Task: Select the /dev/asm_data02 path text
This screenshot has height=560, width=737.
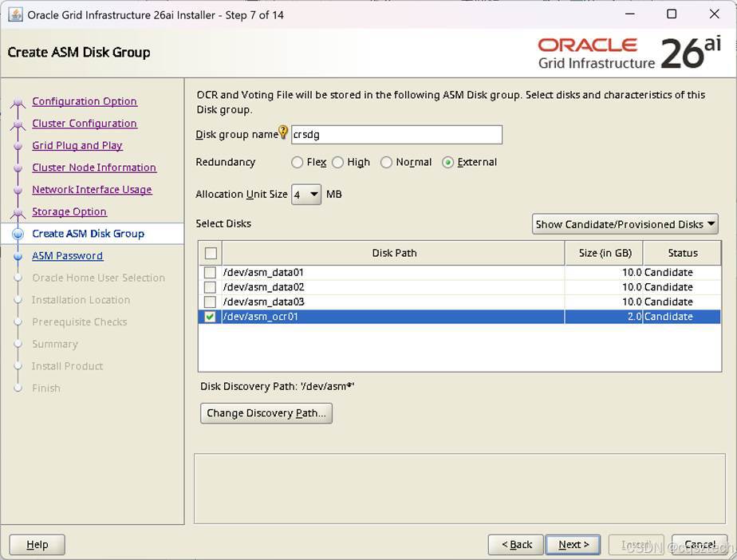Action: pyautogui.click(x=263, y=287)
